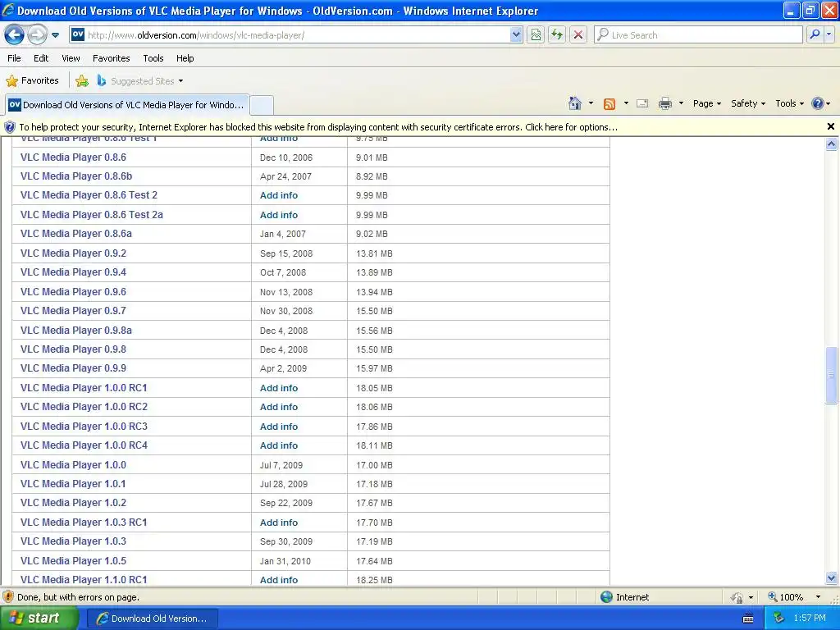
Task: Click the RSS feeds icon
Action: pyautogui.click(x=609, y=104)
